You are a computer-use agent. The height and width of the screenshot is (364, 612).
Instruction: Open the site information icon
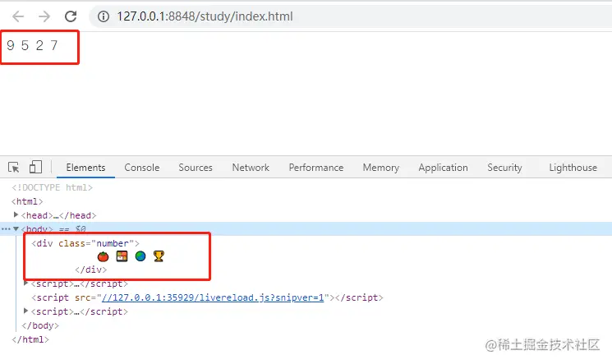coord(103,16)
